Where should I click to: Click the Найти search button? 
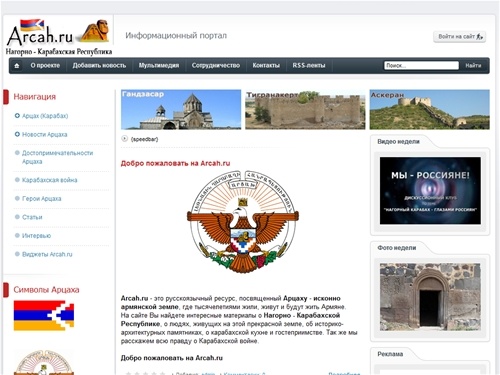coord(473,66)
